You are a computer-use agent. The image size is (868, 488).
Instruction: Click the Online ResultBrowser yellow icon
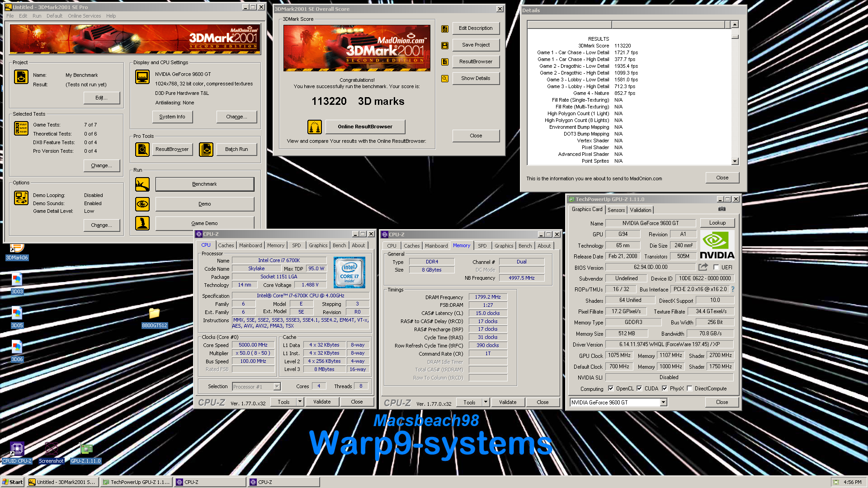(x=315, y=127)
